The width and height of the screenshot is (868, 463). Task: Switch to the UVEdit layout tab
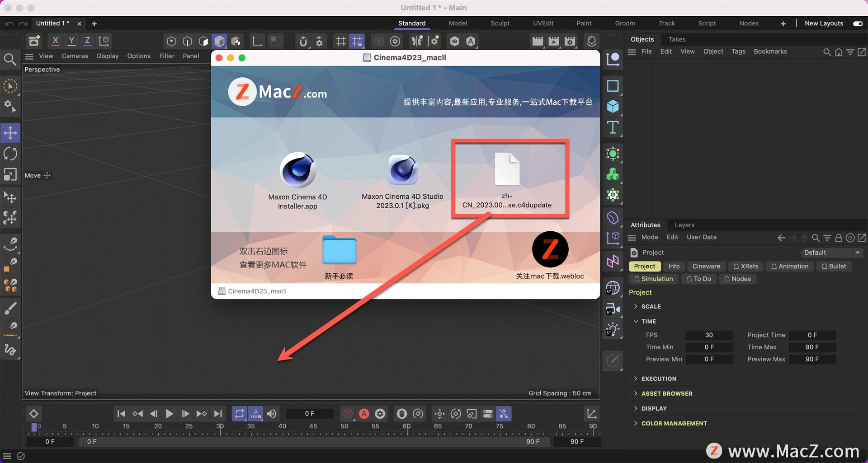coord(543,23)
